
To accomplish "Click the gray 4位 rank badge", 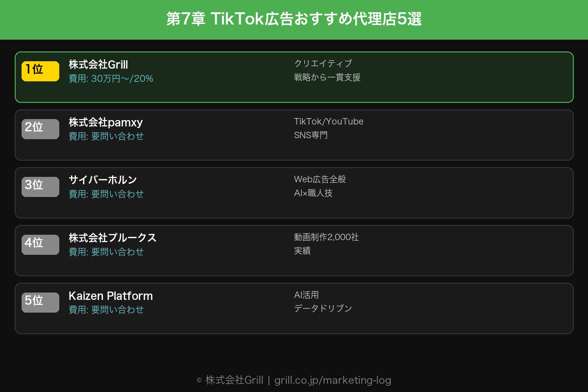I will (40, 244).
